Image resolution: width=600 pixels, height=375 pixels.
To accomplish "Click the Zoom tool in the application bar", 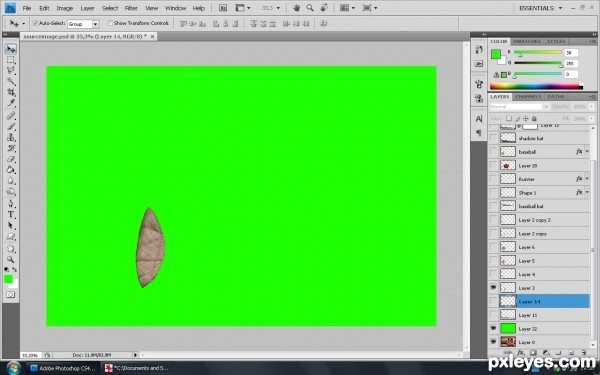I will [x=310, y=8].
